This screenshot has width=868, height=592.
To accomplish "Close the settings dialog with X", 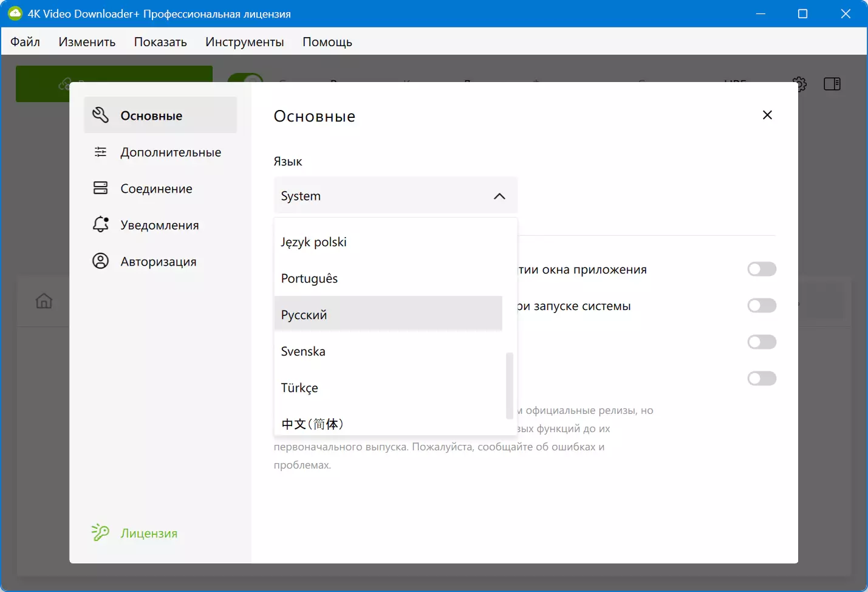I will 767,115.
